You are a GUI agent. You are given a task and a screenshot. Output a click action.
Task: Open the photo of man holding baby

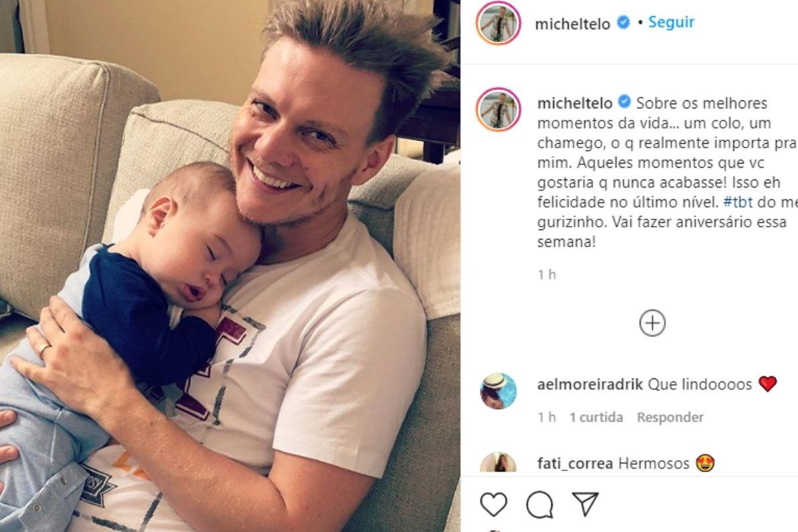(x=230, y=266)
